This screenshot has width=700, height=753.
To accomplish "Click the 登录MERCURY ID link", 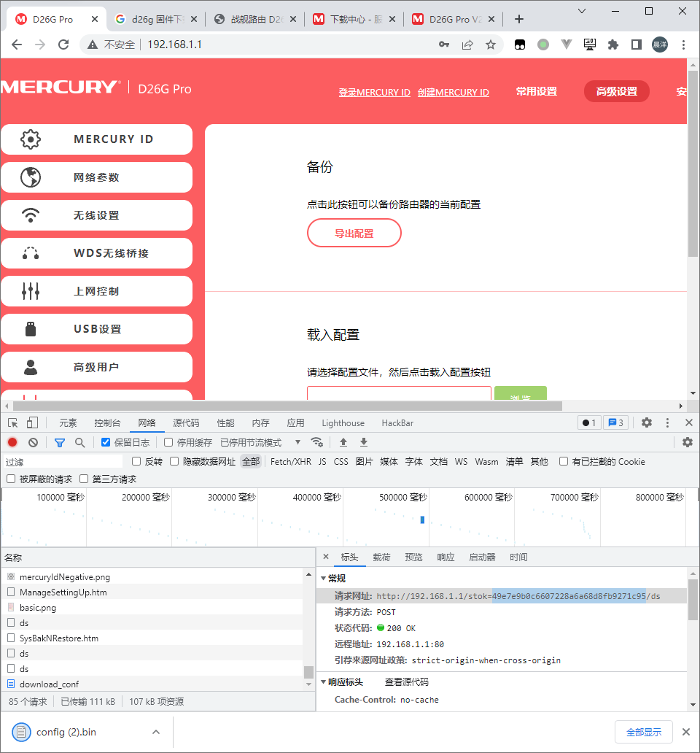I will coord(374,92).
